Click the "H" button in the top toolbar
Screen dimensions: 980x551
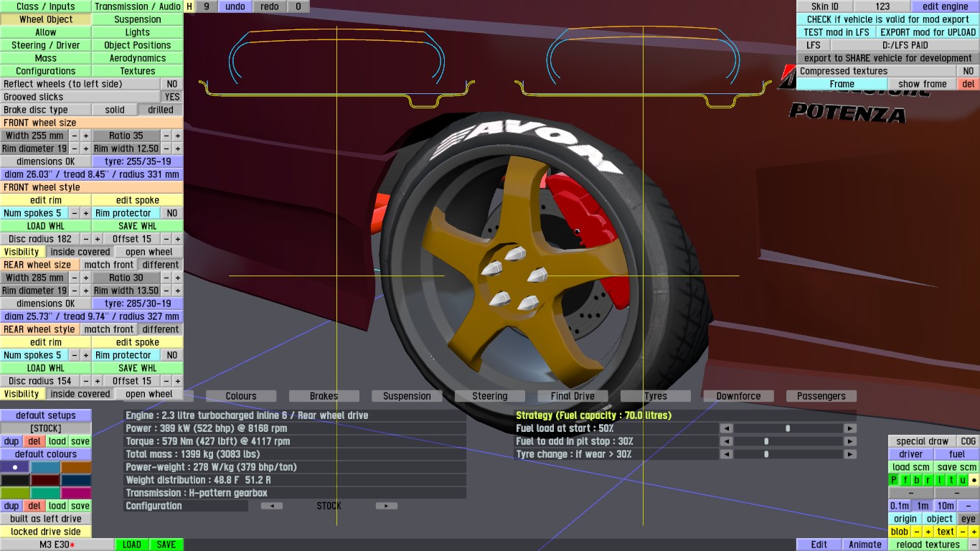(189, 6)
